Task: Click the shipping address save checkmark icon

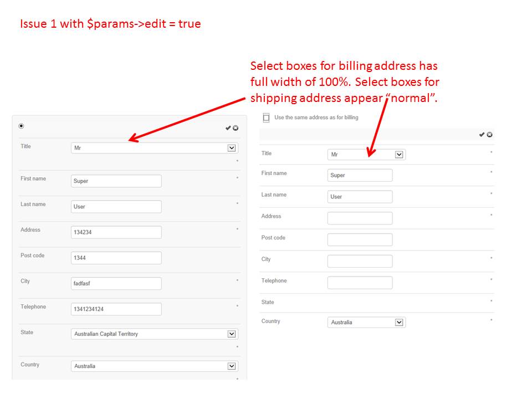Action: (x=482, y=135)
